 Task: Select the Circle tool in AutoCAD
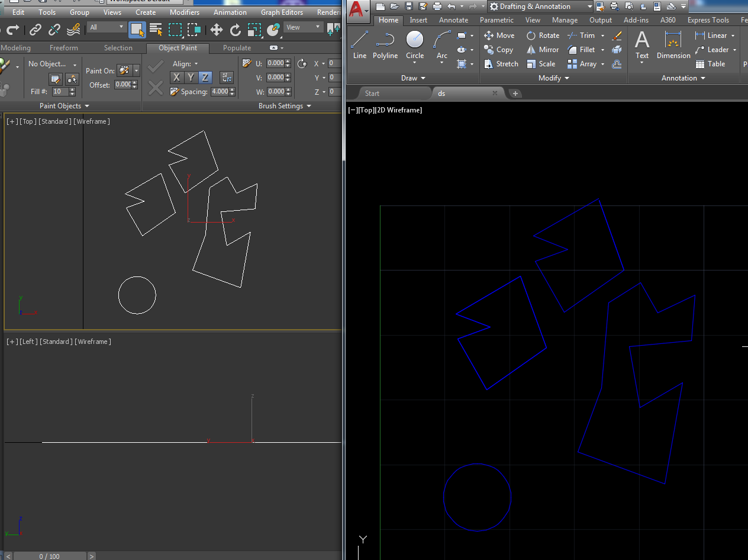pyautogui.click(x=415, y=46)
